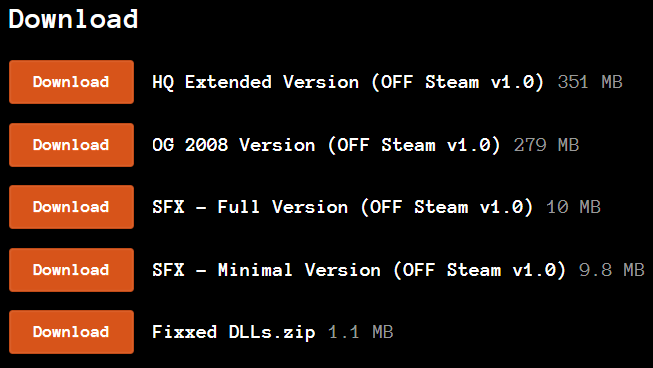653x368 pixels.
Task: Click the 1.1 MB file size label
Action: click(x=361, y=332)
